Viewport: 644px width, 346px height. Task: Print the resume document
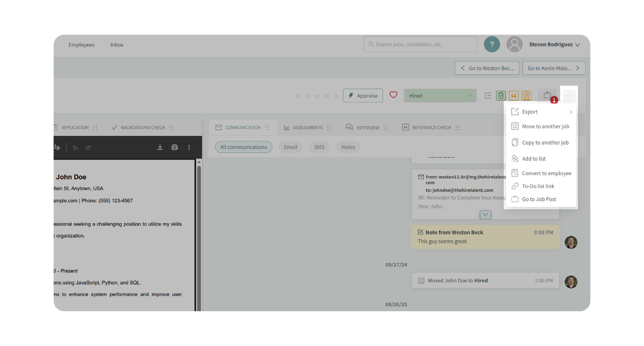click(175, 148)
